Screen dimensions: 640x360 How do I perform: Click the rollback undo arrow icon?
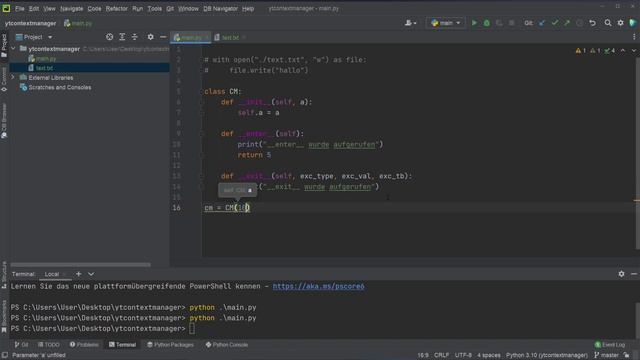click(592, 23)
